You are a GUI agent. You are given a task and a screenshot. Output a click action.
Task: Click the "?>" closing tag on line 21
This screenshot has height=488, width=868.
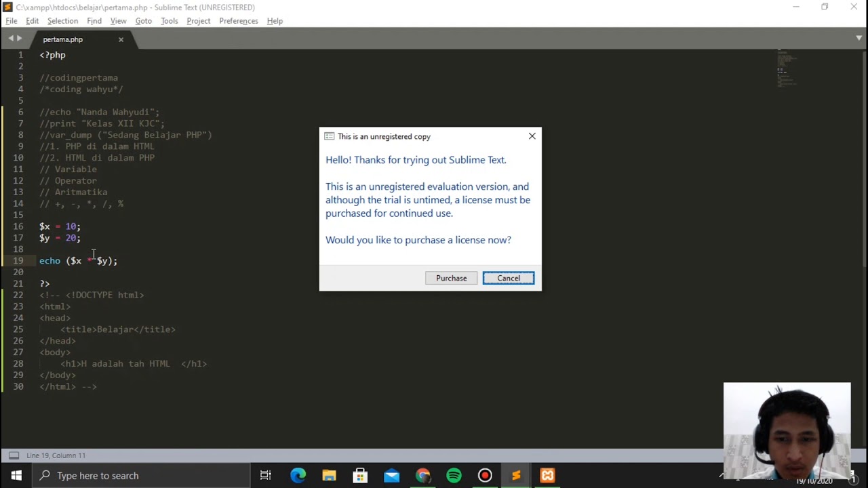coord(45,283)
